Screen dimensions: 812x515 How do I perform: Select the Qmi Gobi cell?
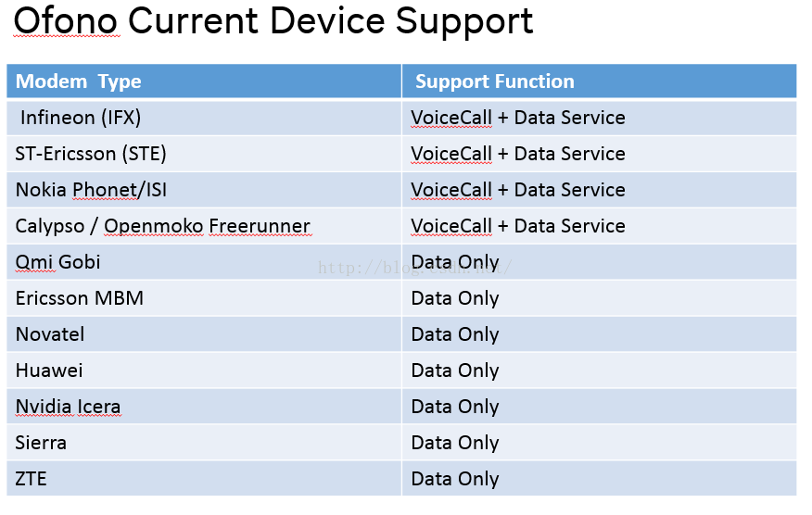[x=204, y=262]
